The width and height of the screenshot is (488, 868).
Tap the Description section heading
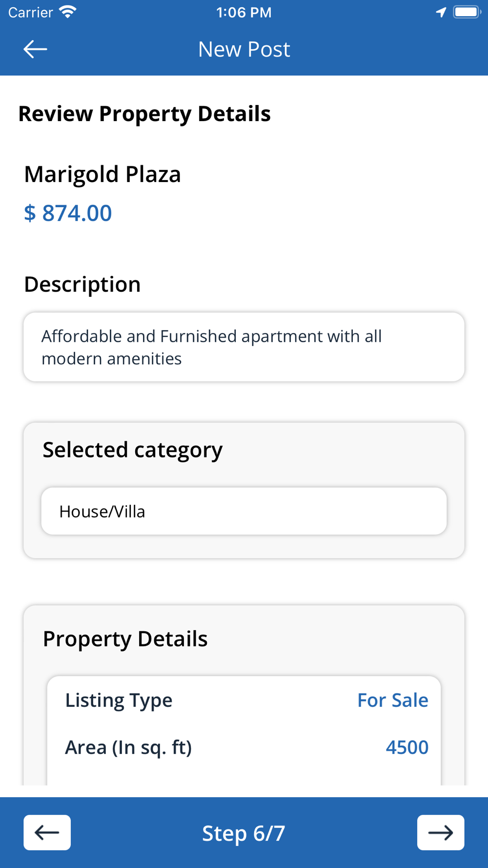pyautogui.click(x=82, y=284)
